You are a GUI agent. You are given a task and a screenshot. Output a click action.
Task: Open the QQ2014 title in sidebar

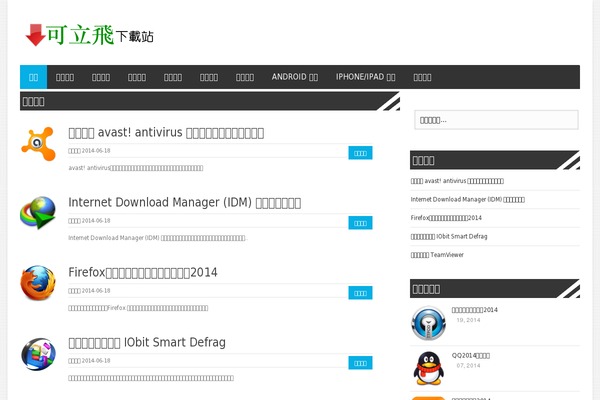pyautogui.click(x=471, y=356)
